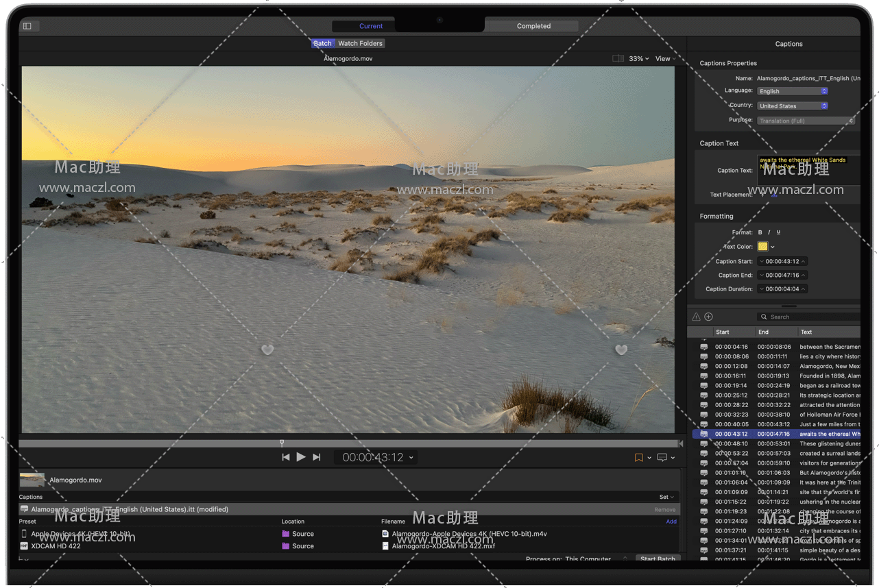Open the yellow Text Color swatch
This screenshot has height=588, width=879.
[x=762, y=247]
